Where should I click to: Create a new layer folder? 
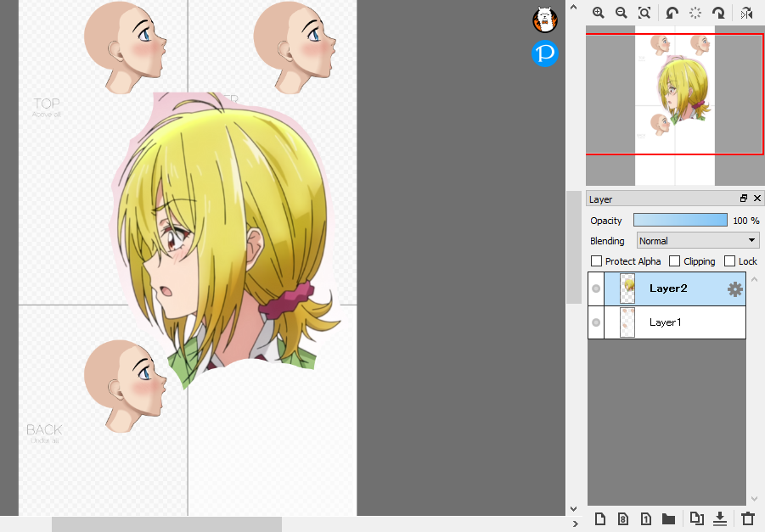tap(668, 518)
